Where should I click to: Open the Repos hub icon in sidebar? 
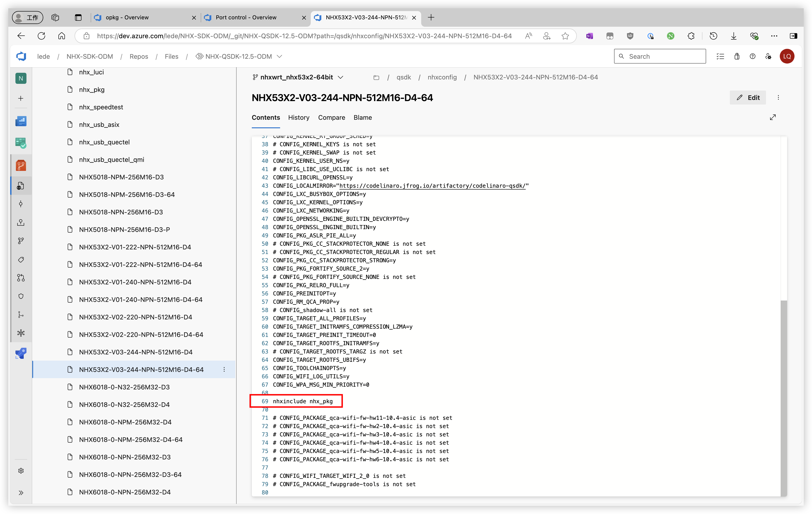click(x=21, y=165)
